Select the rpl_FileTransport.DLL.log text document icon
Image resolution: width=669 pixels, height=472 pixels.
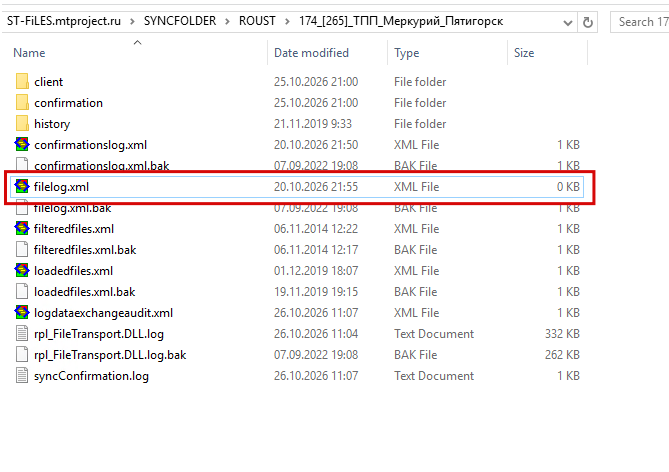[22, 333]
